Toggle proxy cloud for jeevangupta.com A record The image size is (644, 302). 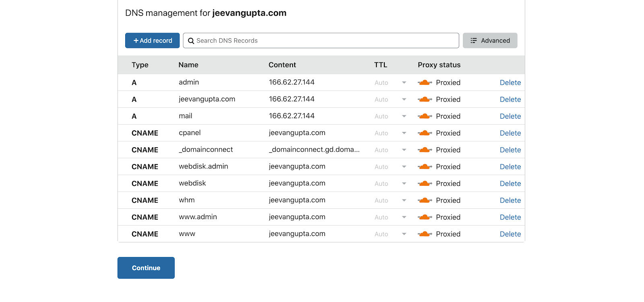point(425,99)
